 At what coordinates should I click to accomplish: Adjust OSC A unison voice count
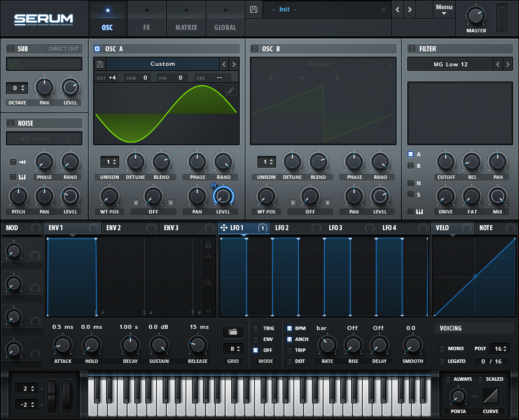click(x=110, y=162)
